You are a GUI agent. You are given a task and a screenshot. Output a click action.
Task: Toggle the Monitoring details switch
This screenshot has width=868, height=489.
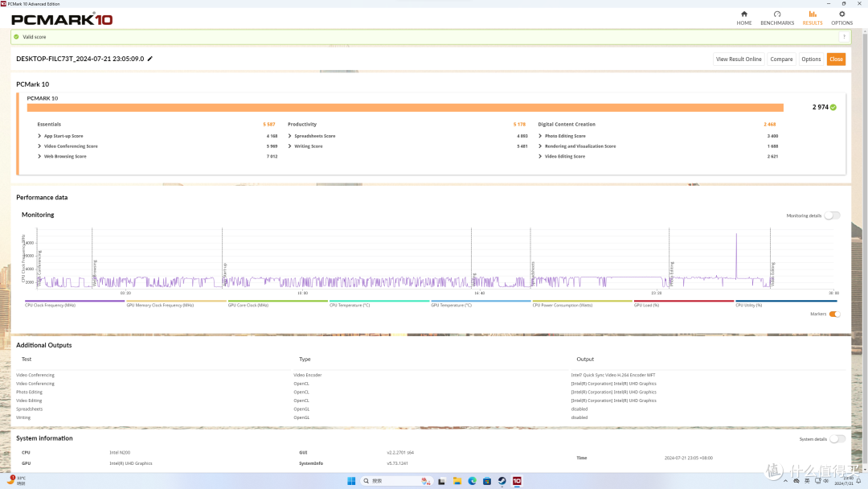[832, 216]
